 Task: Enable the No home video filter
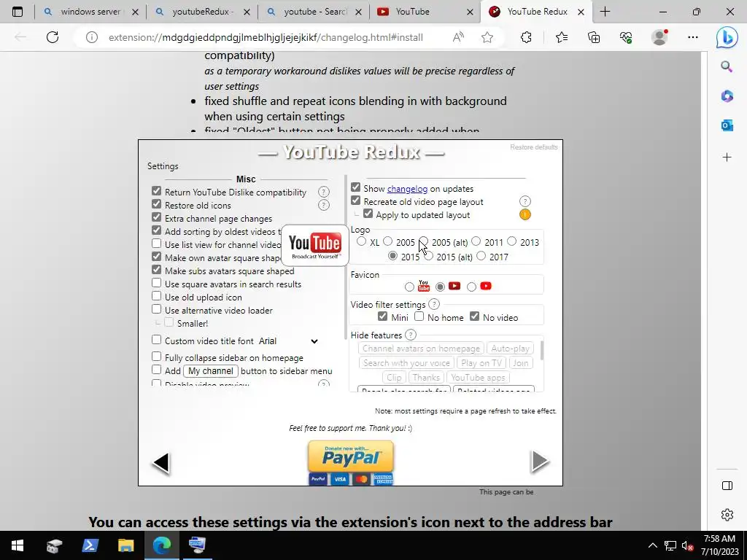[x=419, y=316]
